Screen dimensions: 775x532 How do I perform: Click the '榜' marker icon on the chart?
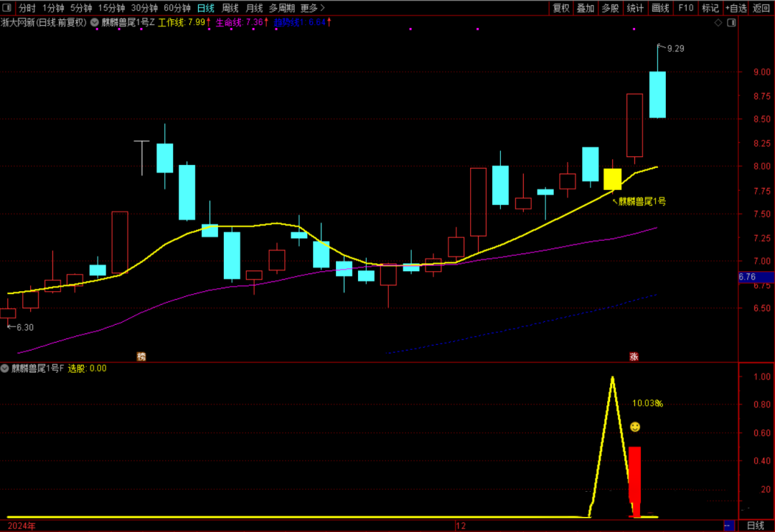pos(141,356)
